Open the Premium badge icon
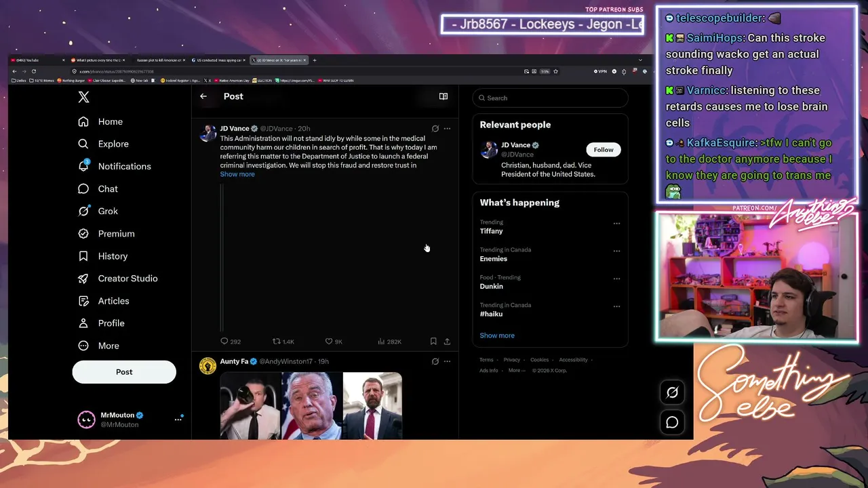Screen dimensions: 868x488 (x=83, y=233)
